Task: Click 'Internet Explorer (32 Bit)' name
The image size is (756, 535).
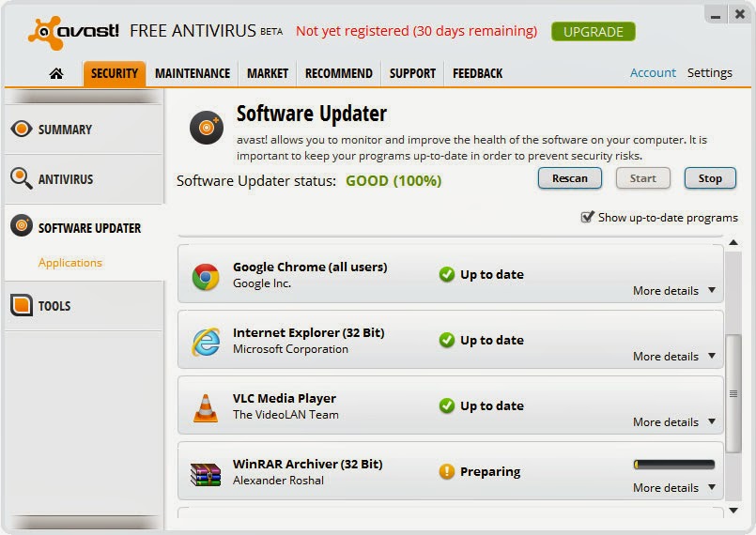Action: (x=309, y=332)
